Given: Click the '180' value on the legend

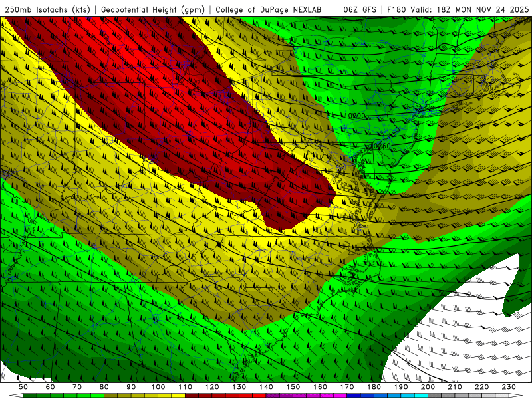Looking at the screenshot, I should click(374, 387).
